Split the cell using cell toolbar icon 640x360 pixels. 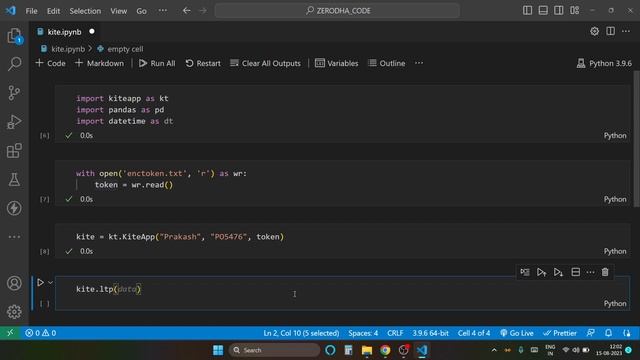click(576, 272)
